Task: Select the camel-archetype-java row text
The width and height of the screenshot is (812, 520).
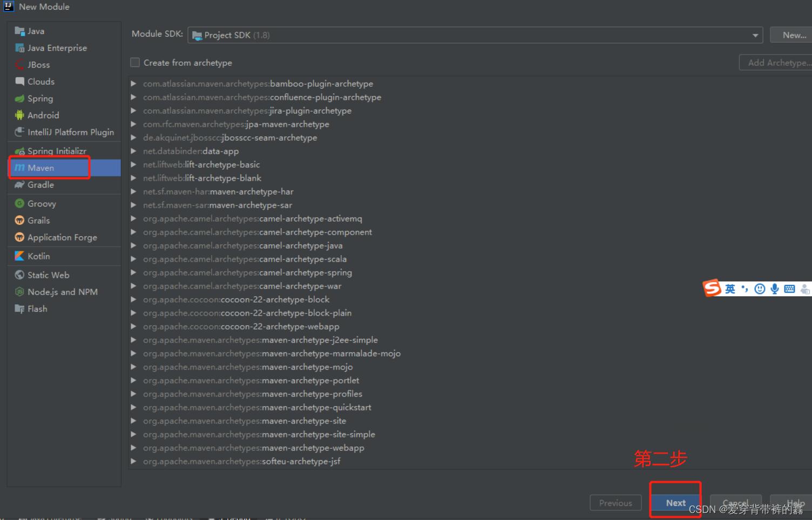Action: [x=243, y=245]
